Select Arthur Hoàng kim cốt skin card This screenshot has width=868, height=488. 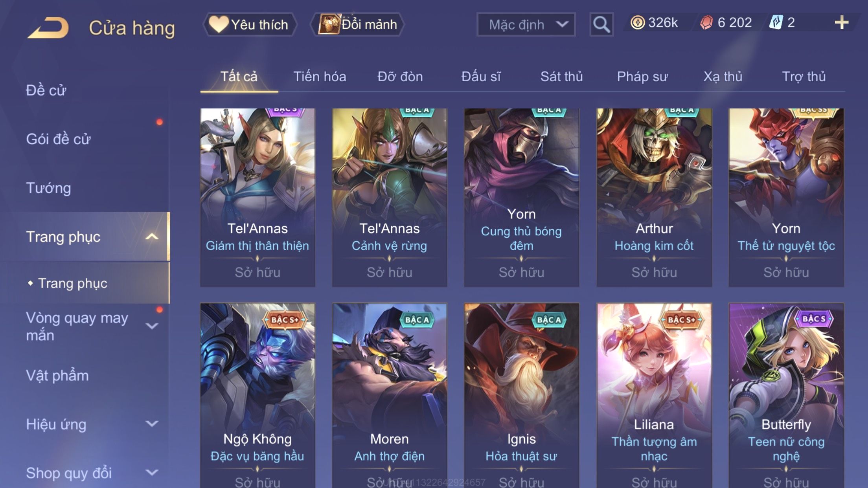(x=654, y=198)
